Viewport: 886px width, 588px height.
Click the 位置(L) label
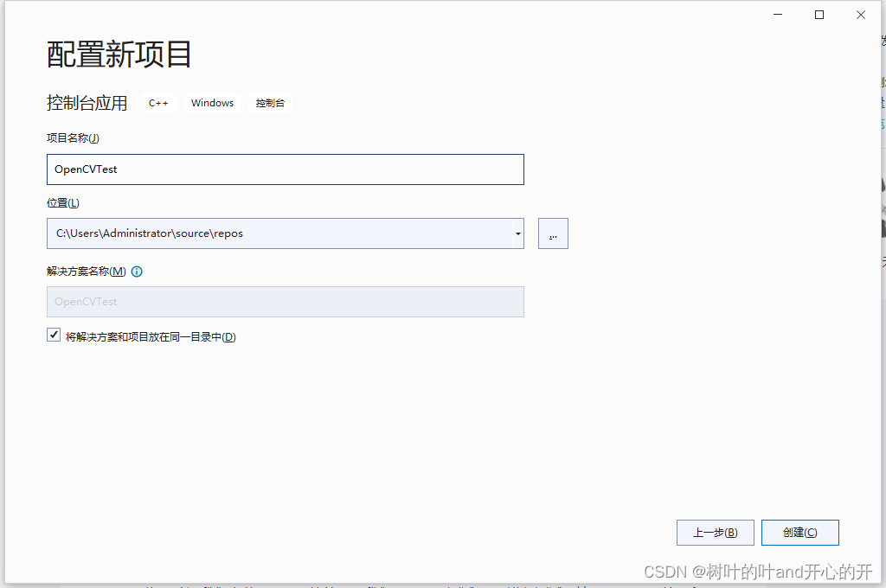tap(62, 203)
